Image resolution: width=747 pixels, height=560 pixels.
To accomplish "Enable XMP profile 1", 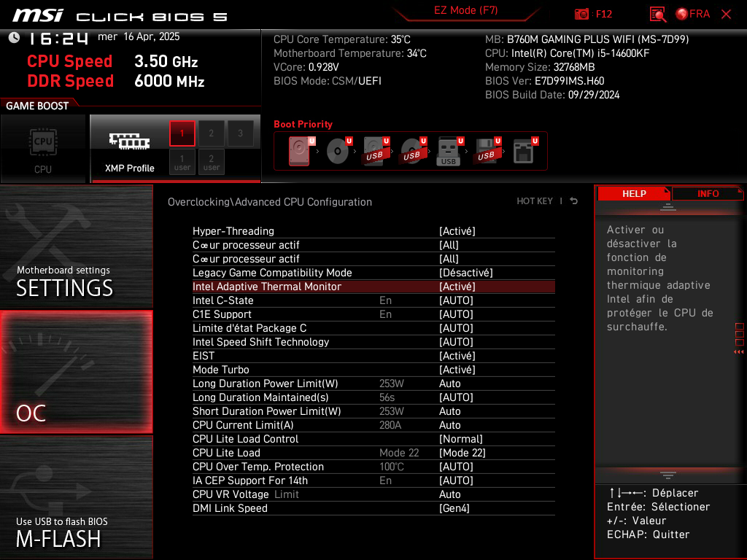I will 182,133.
